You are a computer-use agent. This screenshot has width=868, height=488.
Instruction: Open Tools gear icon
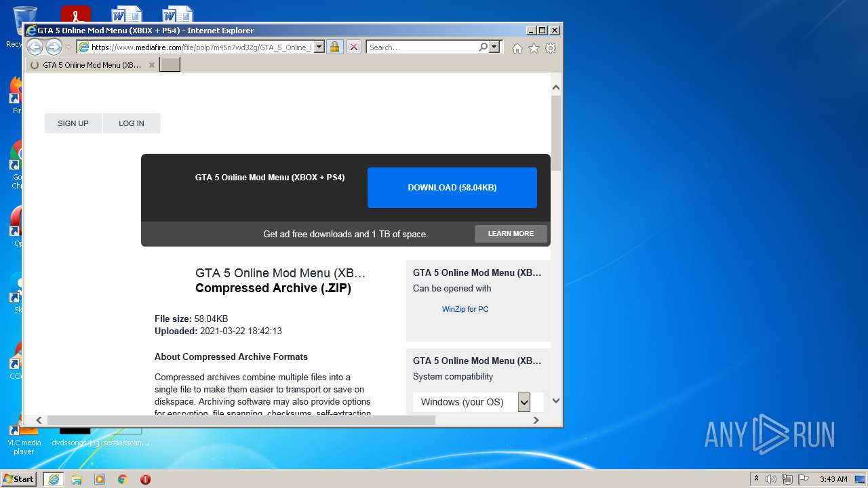(x=551, y=48)
